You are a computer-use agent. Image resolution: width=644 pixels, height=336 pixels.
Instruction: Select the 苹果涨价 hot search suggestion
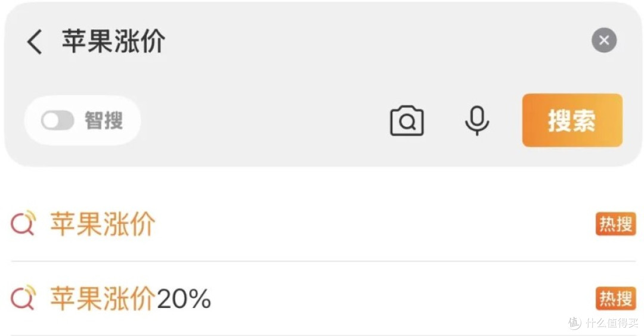point(323,223)
